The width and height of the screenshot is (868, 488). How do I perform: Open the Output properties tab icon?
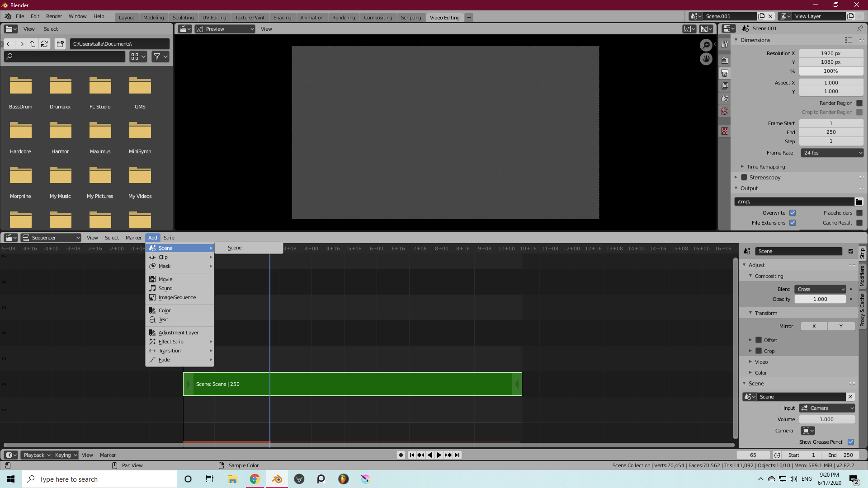pos(725,73)
